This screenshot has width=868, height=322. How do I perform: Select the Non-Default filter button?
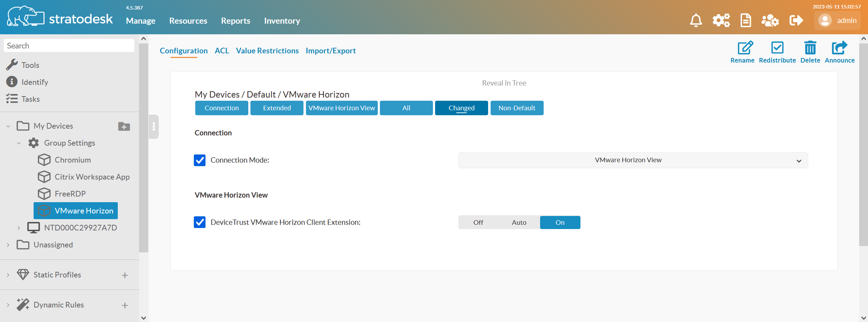pyautogui.click(x=517, y=108)
